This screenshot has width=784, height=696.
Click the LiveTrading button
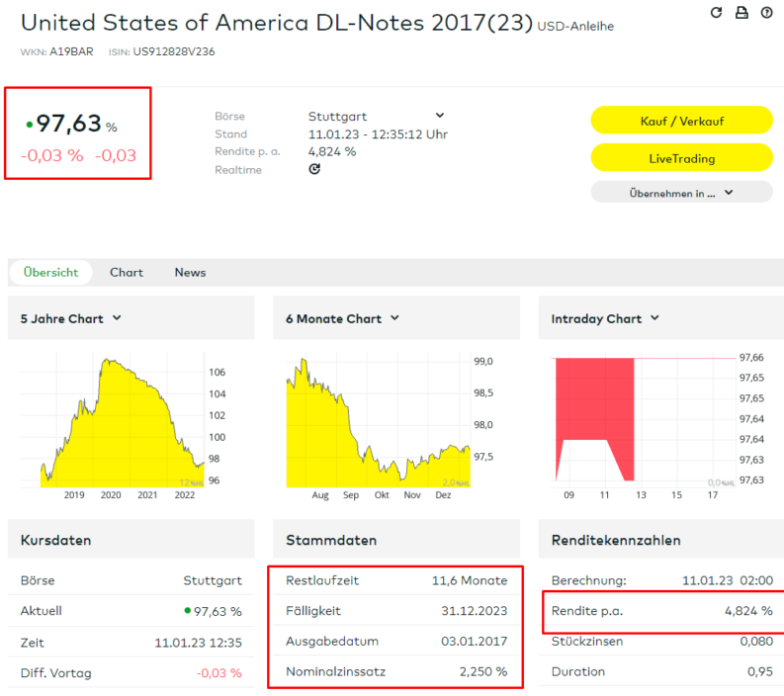pyautogui.click(x=681, y=158)
